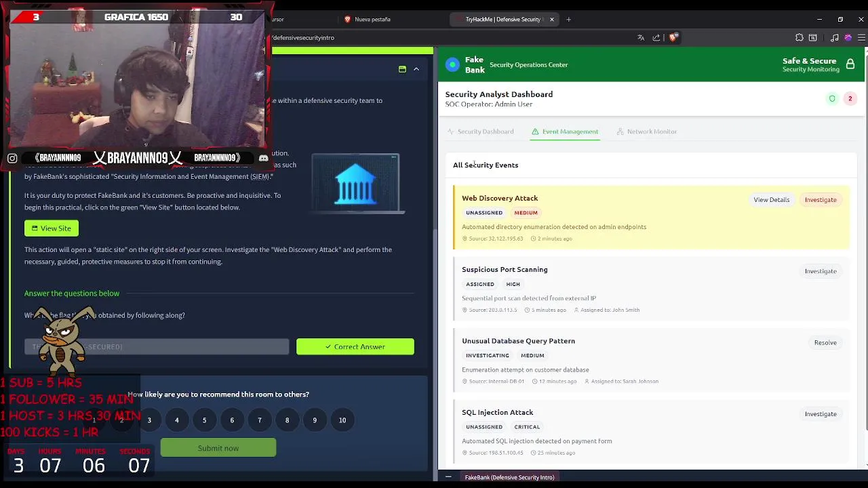Select rating 7 for room recommendation
Image resolution: width=868 pixels, height=488 pixels.
[259, 420]
